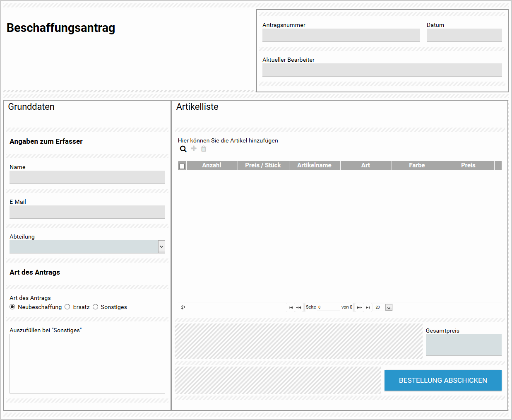Click the refresh icon in the pager bar
512x420 pixels.
click(x=183, y=307)
